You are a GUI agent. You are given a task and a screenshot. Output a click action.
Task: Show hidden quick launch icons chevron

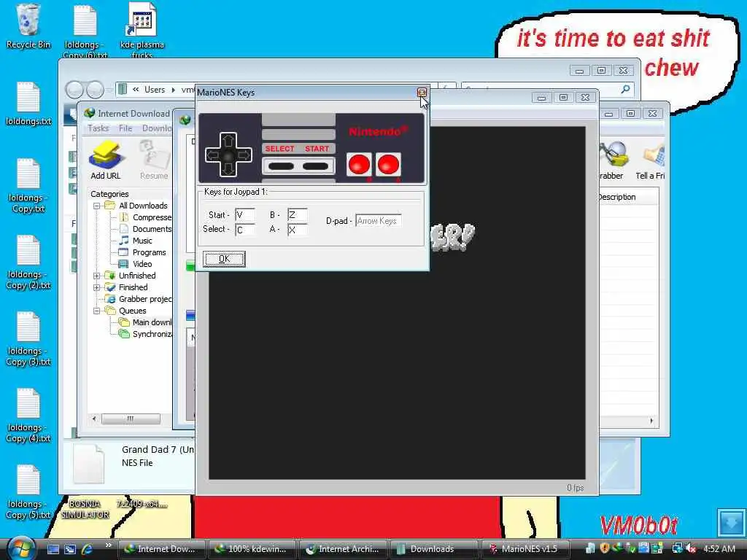click(108, 545)
